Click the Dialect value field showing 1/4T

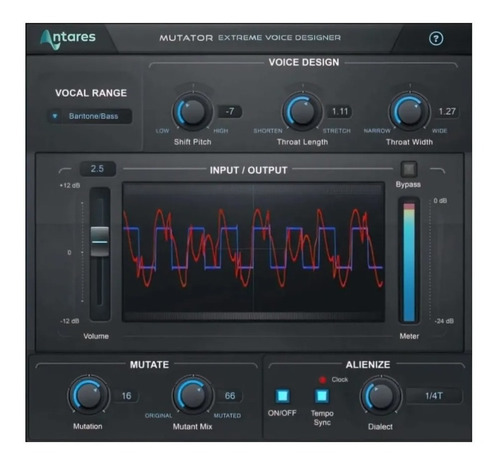[x=434, y=396]
